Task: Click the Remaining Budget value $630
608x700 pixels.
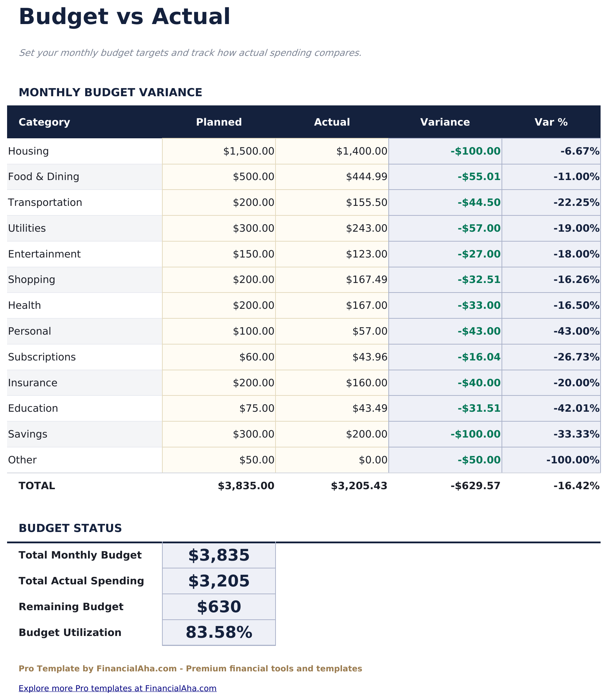Action: [219, 606]
